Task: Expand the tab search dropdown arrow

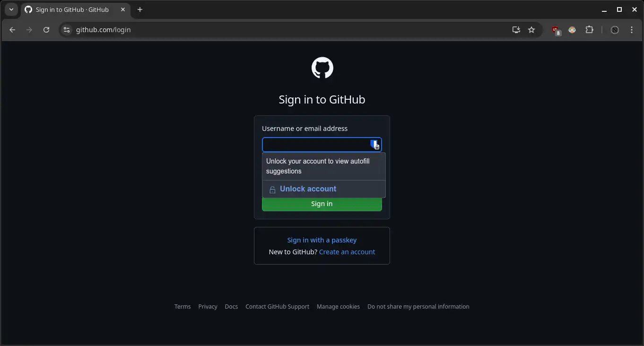Action: coord(11,9)
